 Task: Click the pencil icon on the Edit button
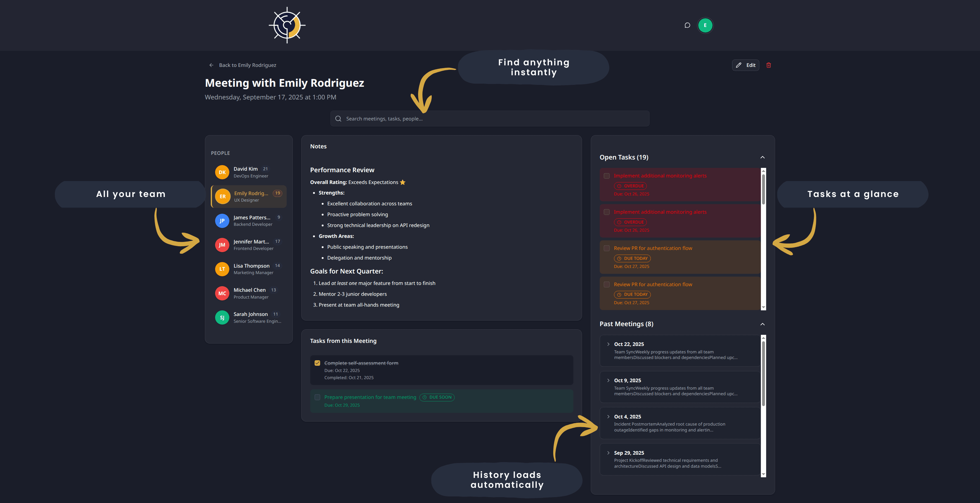pyautogui.click(x=739, y=65)
